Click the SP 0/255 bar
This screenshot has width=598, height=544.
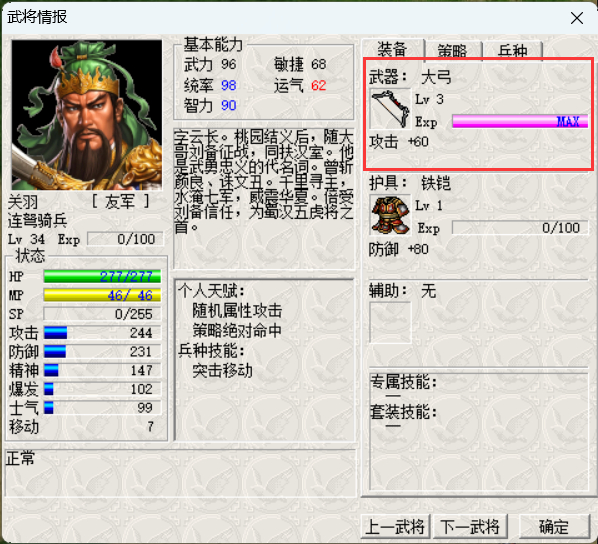[102, 314]
